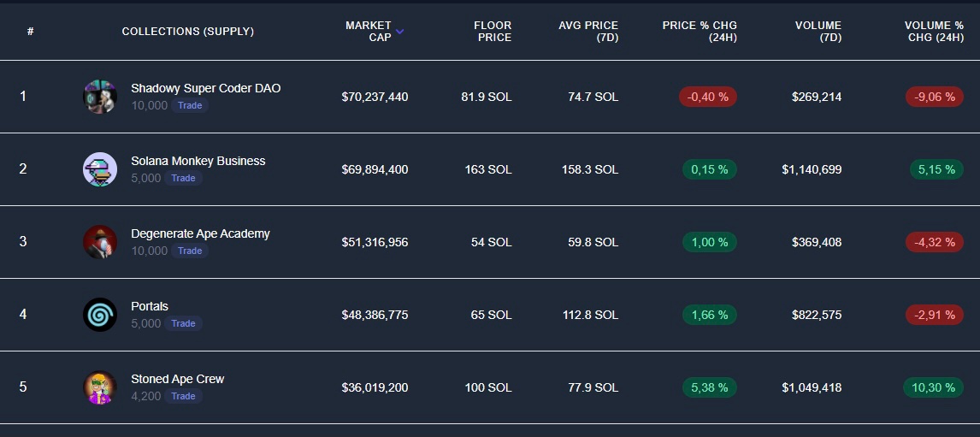Trade button under Portals

click(183, 323)
